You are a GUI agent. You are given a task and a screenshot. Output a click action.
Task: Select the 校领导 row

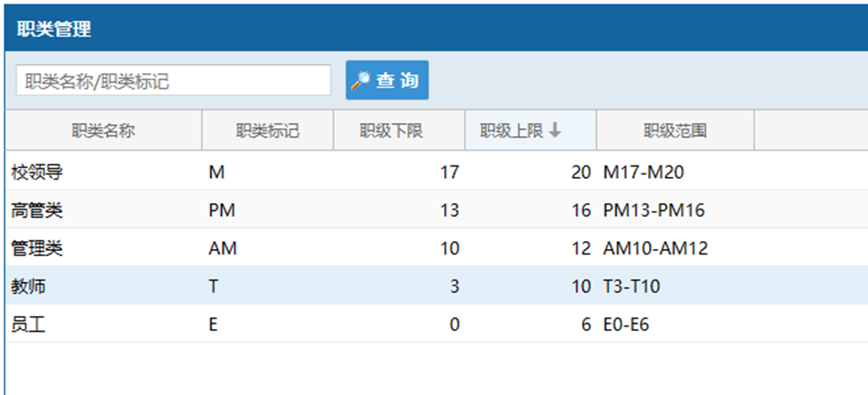coord(437,173)
